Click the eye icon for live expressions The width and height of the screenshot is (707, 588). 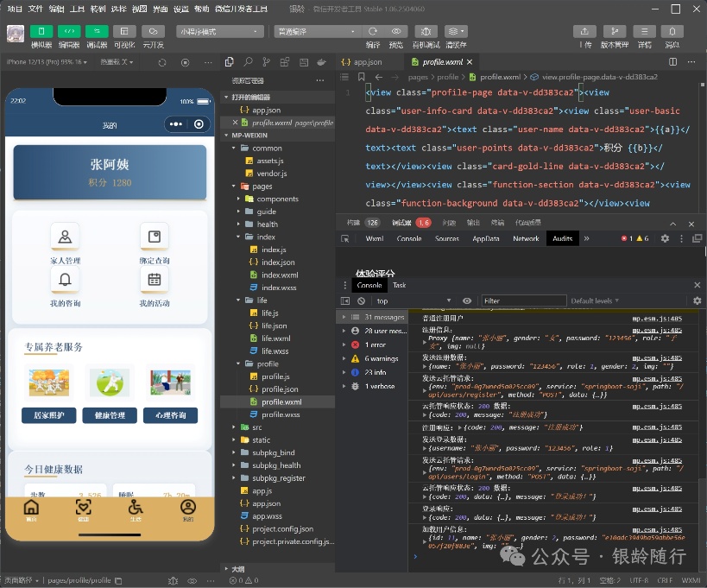point(467,301)
